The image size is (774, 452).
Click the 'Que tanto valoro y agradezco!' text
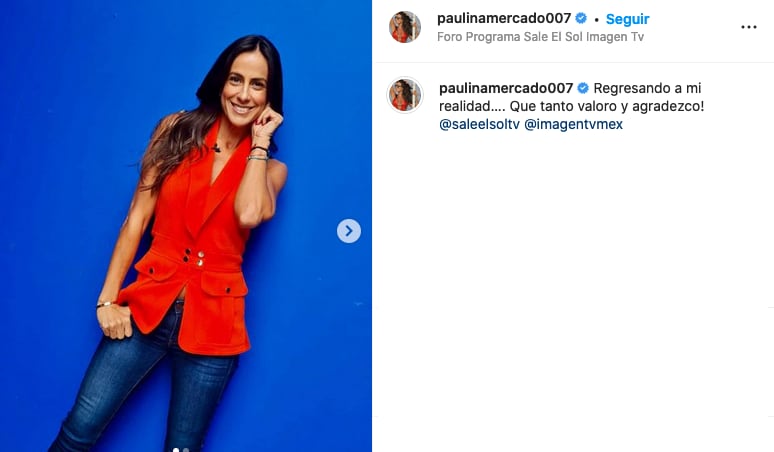coord(607,107)
